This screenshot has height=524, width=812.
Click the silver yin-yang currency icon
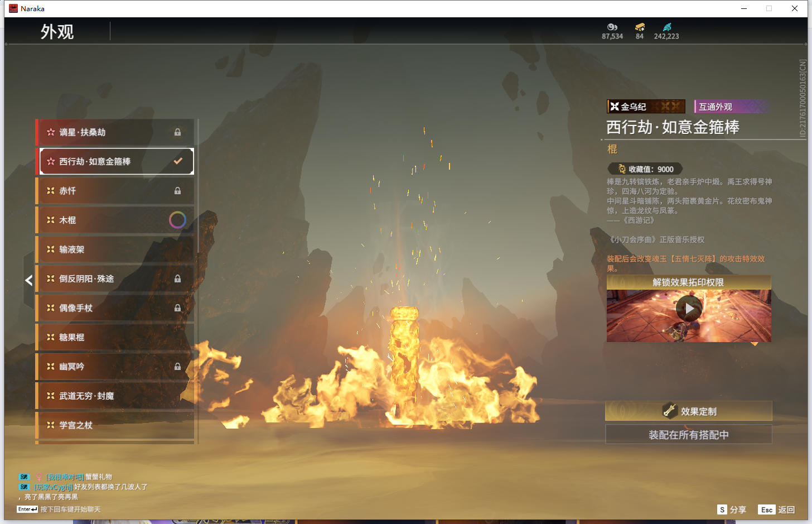(612, 27)
